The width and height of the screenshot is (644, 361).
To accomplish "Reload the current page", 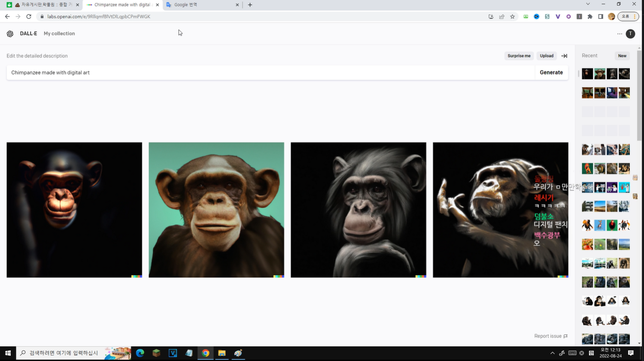I will click(29, 16).
